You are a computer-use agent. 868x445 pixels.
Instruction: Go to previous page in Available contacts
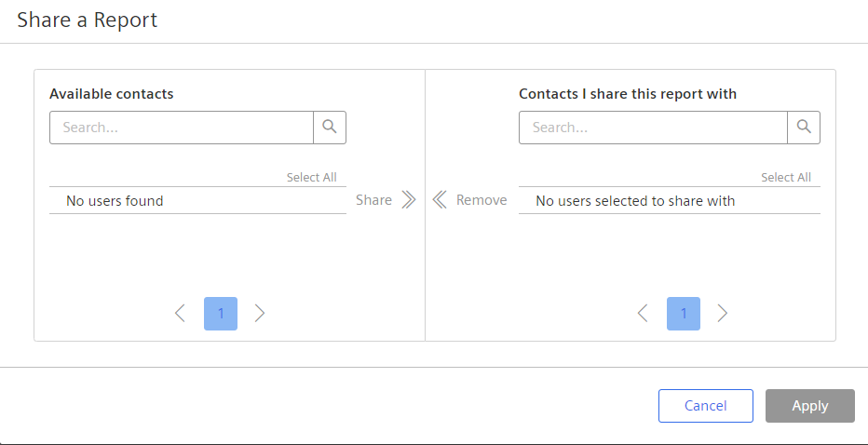(x=180, y=314)
